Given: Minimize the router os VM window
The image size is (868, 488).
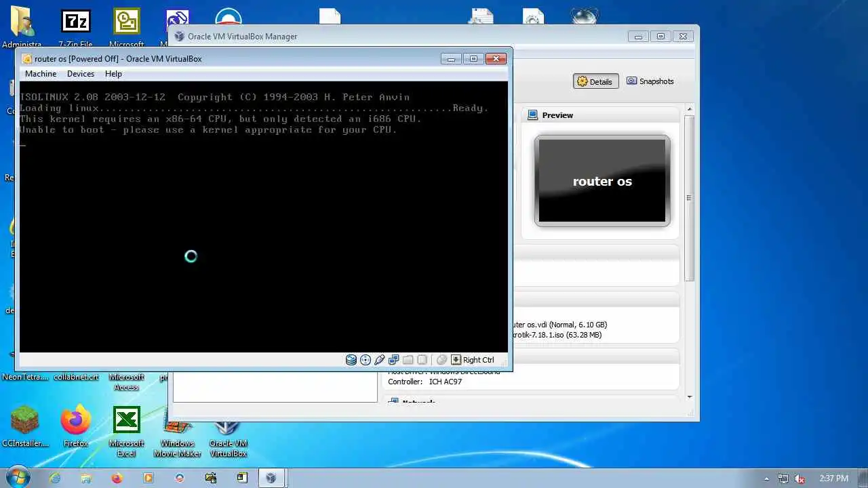Looking at the screenshot, I should coord(451,59).
